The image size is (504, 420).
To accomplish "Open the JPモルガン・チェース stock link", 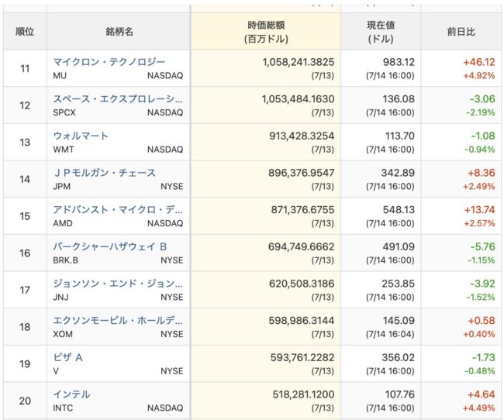I will coord(105,173).
